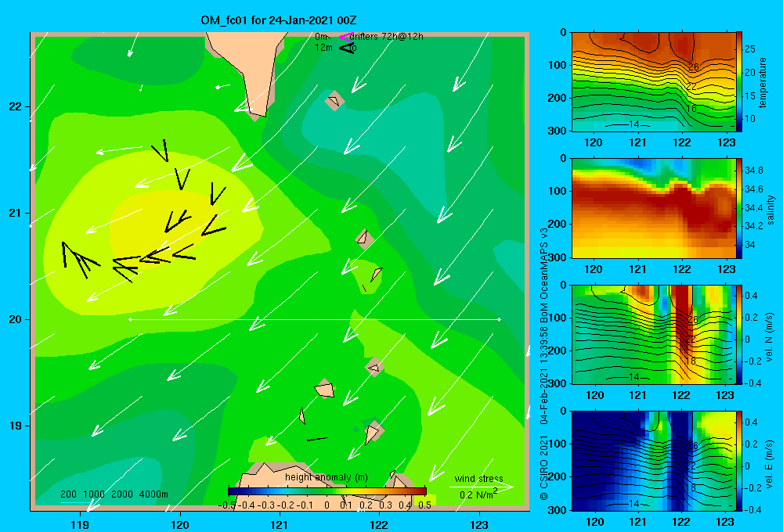Open the eastward velocity cross-section panel

click(x=653, y=461)
